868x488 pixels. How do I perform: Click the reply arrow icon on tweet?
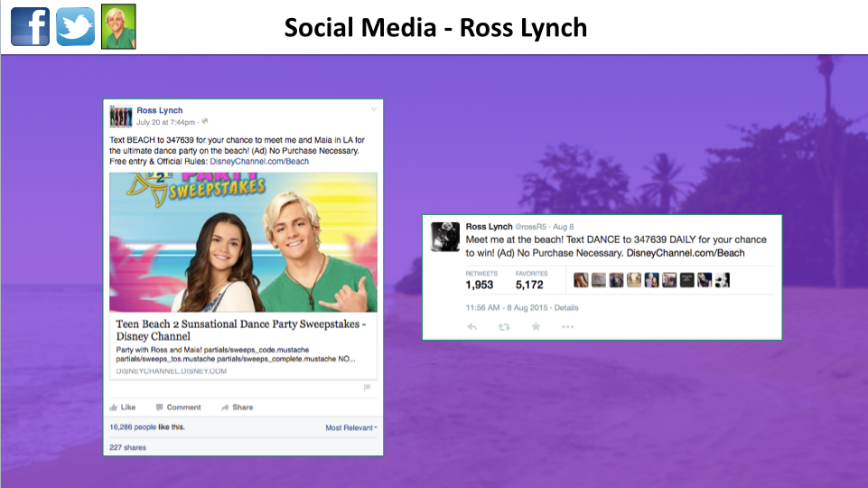(471, 326)
